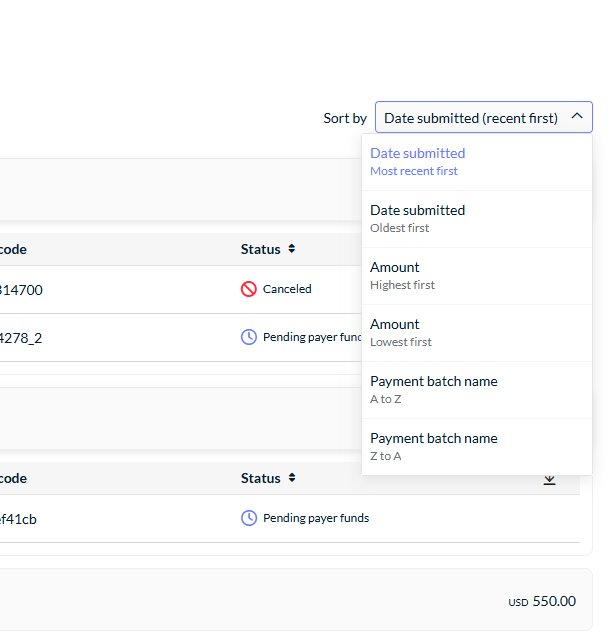Click the upper Status column header
This screenshot has width=611, height=634.
pyautogui.click(x=261, y=249)
